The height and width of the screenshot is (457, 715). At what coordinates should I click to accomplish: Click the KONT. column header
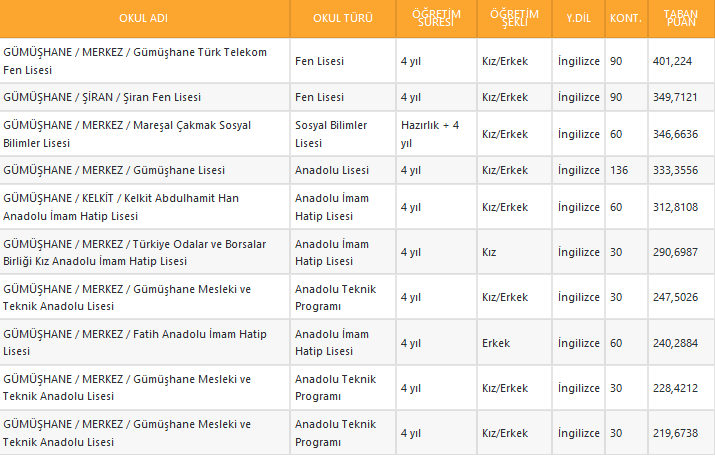pos(626,18)
